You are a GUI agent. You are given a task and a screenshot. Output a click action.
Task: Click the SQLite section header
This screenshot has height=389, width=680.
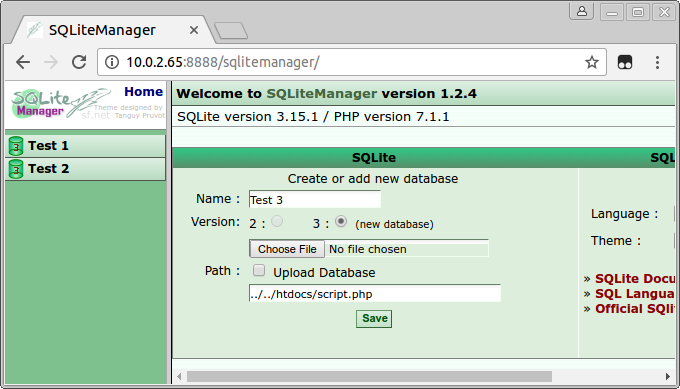point(374,158)
